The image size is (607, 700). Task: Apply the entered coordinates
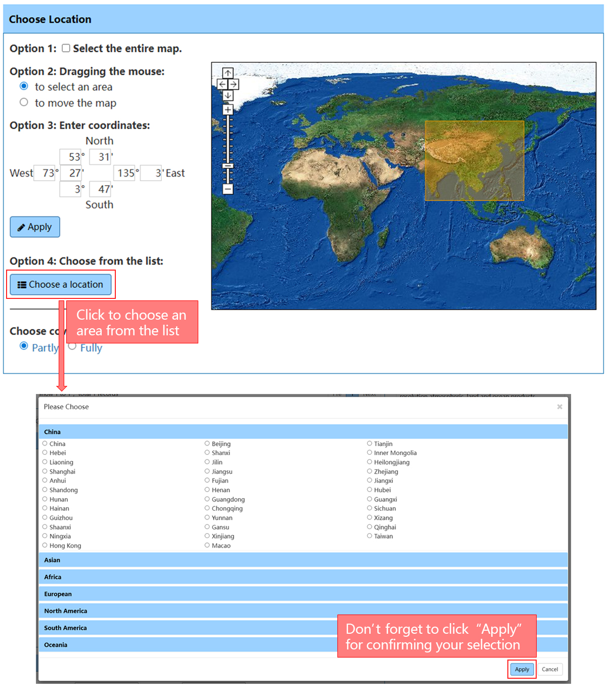[35, 227]
